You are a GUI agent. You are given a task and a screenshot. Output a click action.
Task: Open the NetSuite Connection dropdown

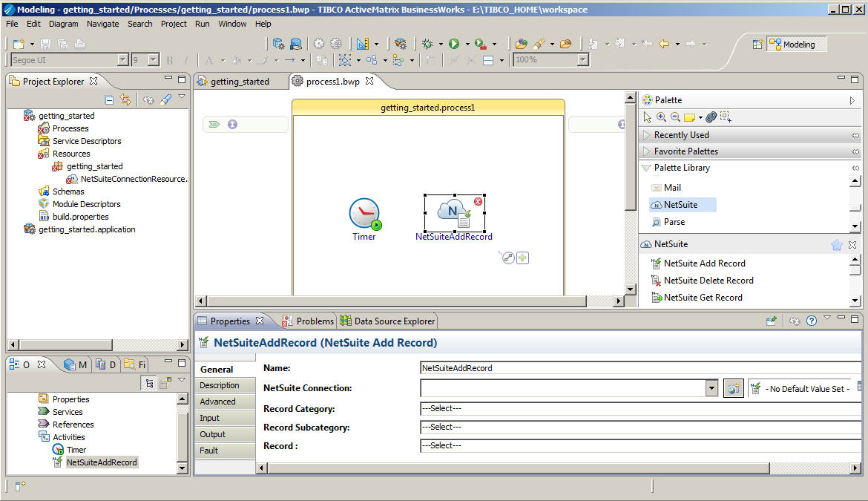(711, 388)
